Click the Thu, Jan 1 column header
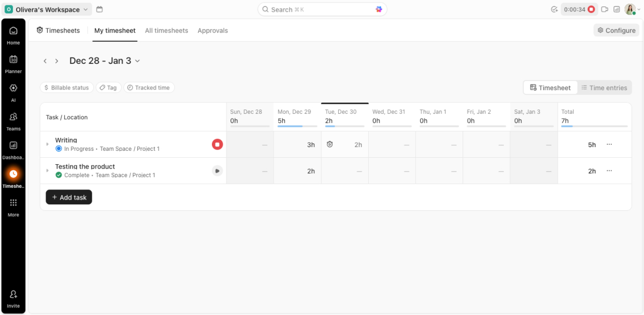Viewport: 644px width, 315px height. (x=439, y=116)
